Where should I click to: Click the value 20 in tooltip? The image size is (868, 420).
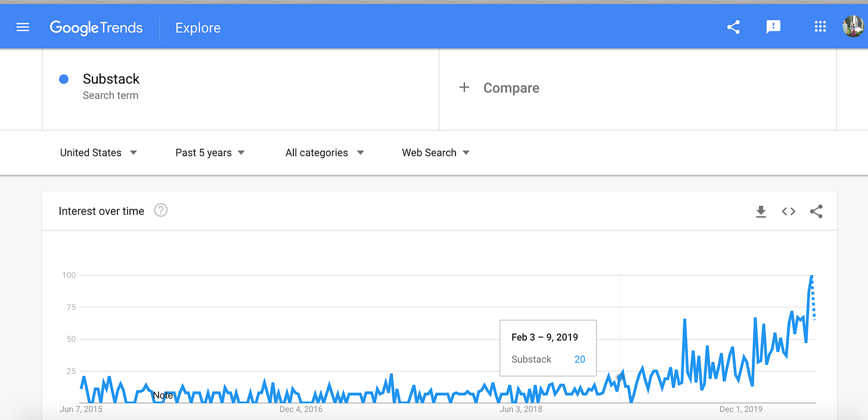(x=579, y=359)
